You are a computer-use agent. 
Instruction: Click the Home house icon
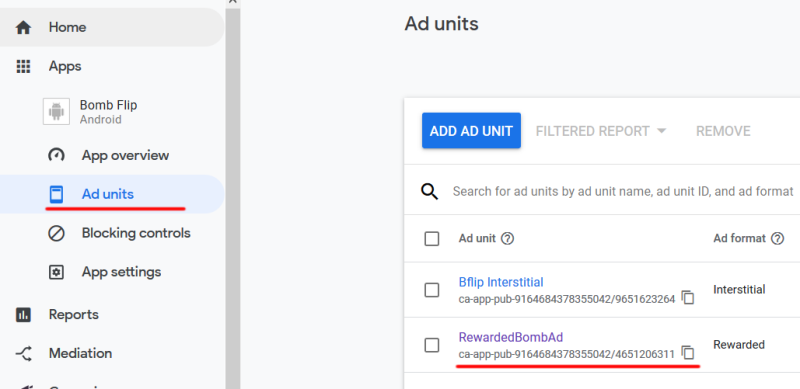[23, 28]
